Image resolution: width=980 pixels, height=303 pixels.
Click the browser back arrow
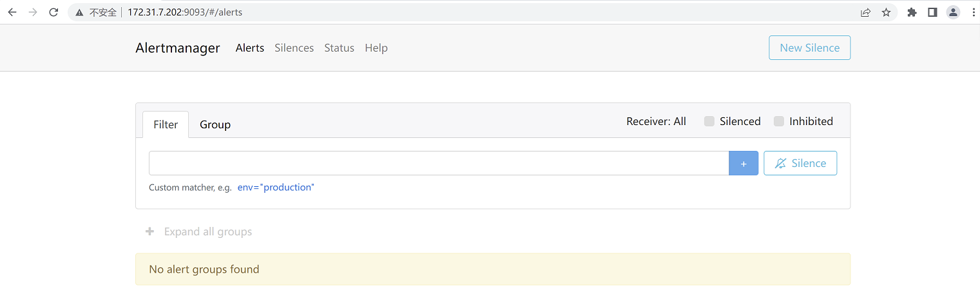click(12, 12)
